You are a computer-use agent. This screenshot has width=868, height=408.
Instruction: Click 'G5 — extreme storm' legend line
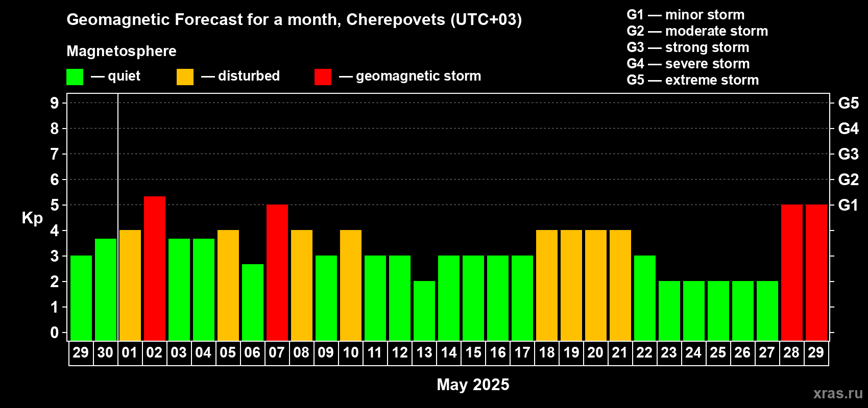pos(693,80)
